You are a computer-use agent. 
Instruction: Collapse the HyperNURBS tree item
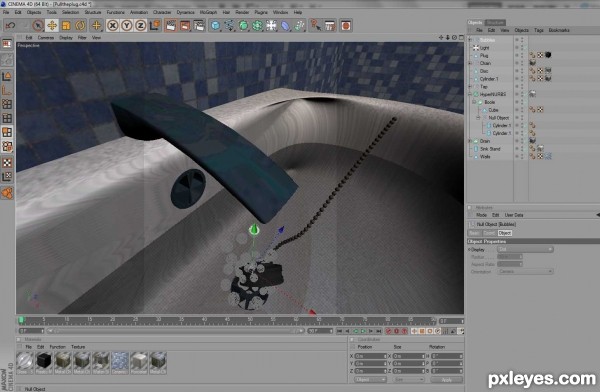click(x=471, y=94)
